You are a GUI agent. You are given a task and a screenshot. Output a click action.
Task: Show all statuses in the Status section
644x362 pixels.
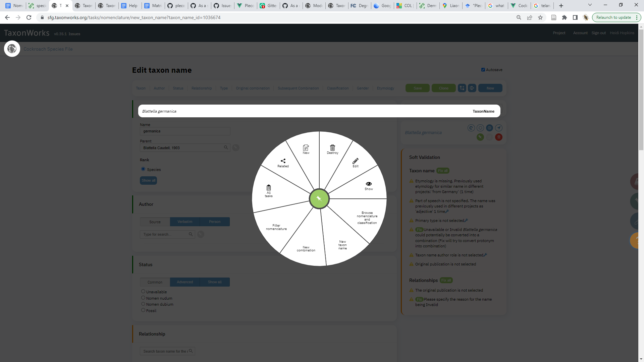coord(215,282)
